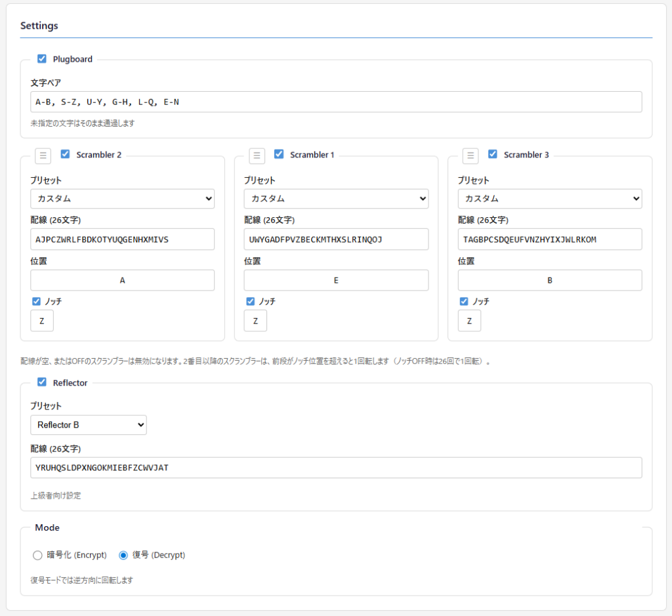Turn off the Scrambler 3 checkbox
The width and height of the screenshot is (672, 616).
(493, 155)
